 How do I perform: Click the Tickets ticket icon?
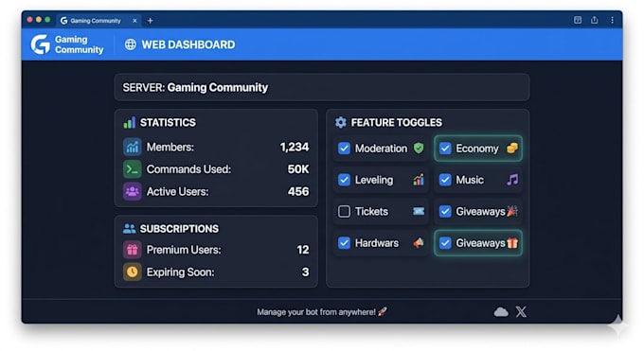point(419,211)
